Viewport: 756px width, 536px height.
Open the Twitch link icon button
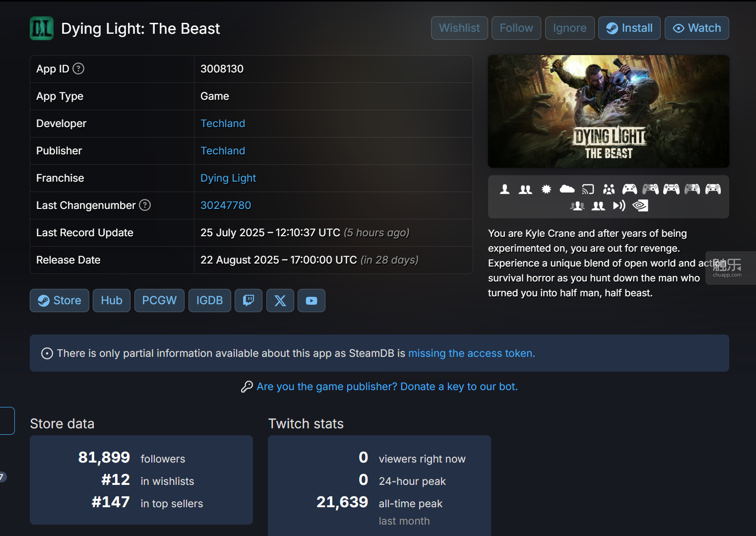click(248, 301)
